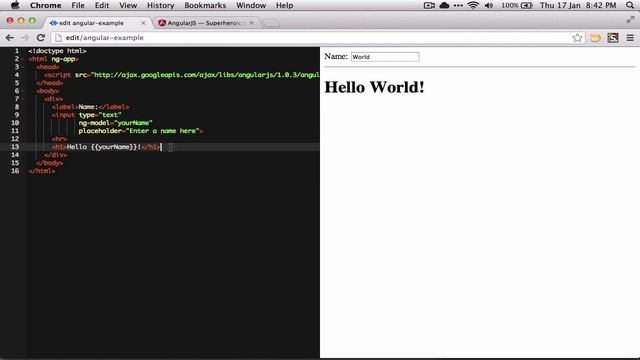
Task: Go forward to next page
Action: pos(25,38)
